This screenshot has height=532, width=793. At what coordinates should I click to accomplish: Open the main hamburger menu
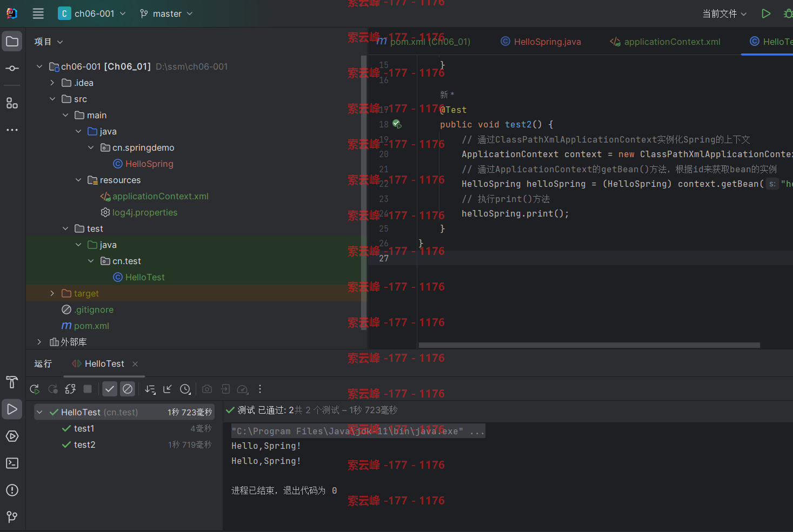(38, 14)
